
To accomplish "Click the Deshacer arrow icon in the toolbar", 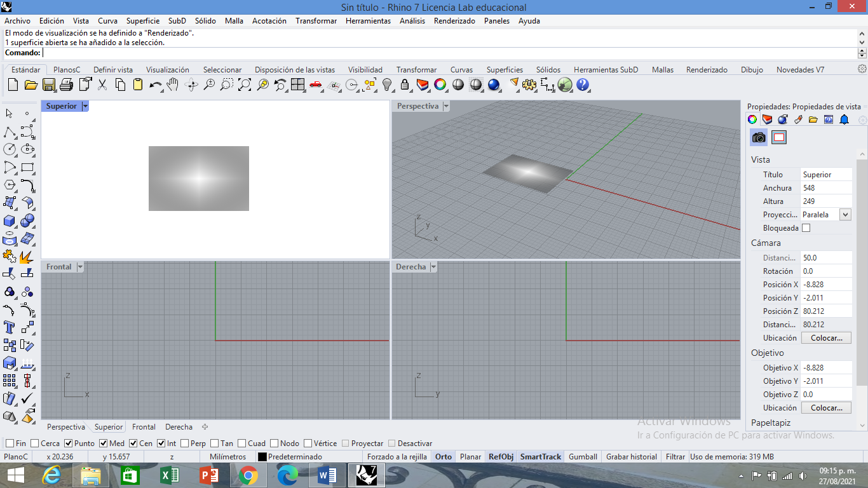I will tap(156, 85).
